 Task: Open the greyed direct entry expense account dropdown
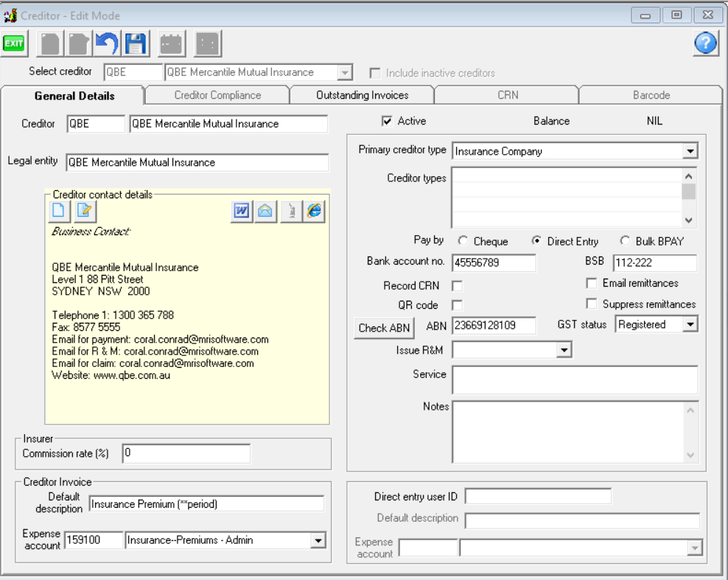coord(695,548)
